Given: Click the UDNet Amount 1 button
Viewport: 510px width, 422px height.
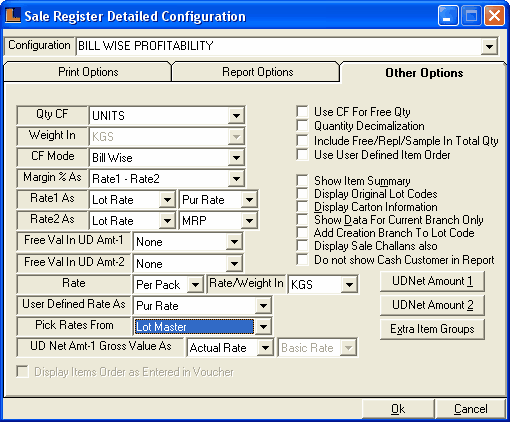Looking at the screenshot, I should (x=432, y=281).
